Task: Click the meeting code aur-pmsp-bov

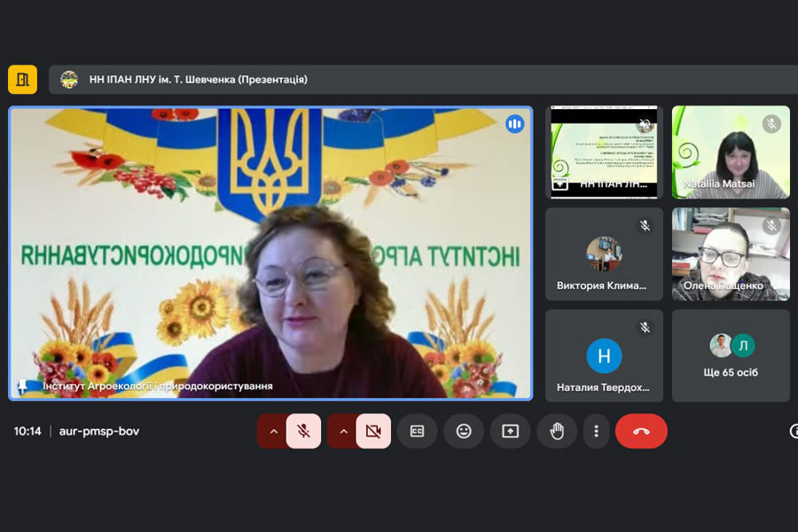Action: point(99,431)
